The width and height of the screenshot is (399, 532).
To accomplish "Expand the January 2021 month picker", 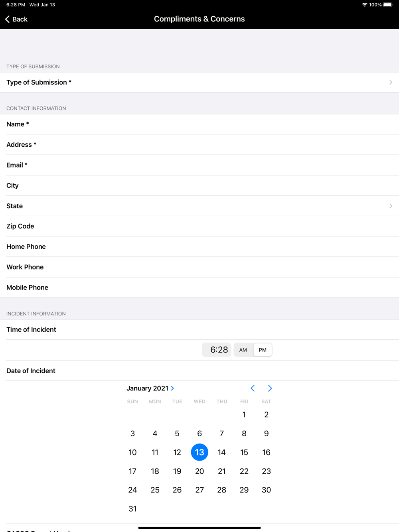I will 150,388.
